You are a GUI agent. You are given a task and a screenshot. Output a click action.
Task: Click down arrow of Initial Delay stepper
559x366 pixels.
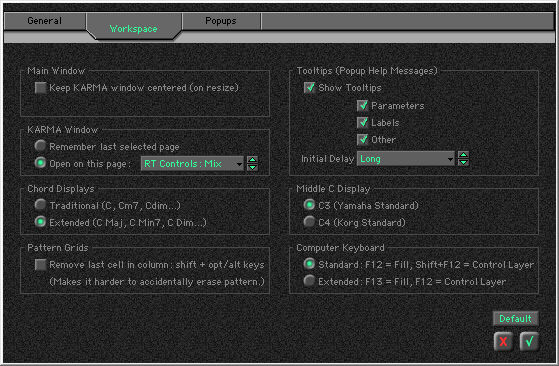coord(463,163)
